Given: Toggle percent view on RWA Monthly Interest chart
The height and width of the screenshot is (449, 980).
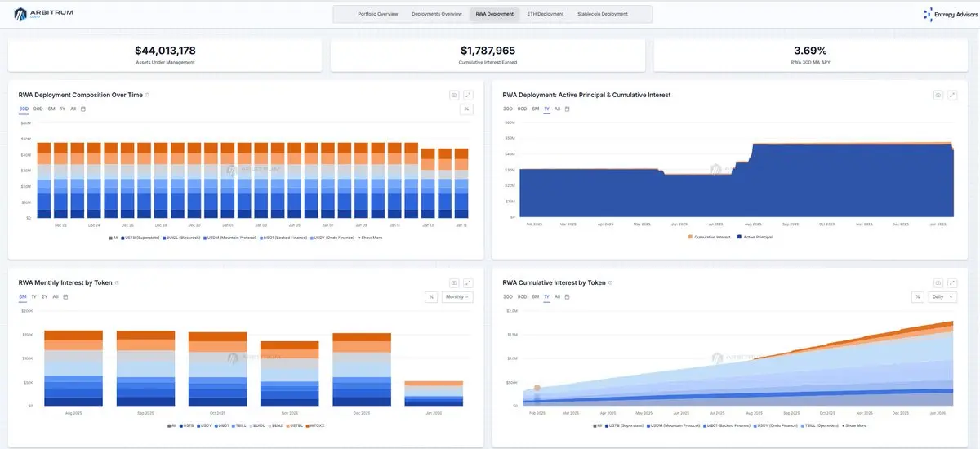Looking at the screenshot, I should click(x=430, y=296).
